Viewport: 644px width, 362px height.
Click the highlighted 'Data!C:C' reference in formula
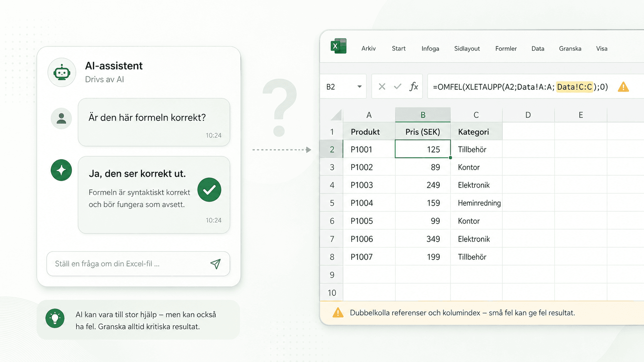pos(574,87)
